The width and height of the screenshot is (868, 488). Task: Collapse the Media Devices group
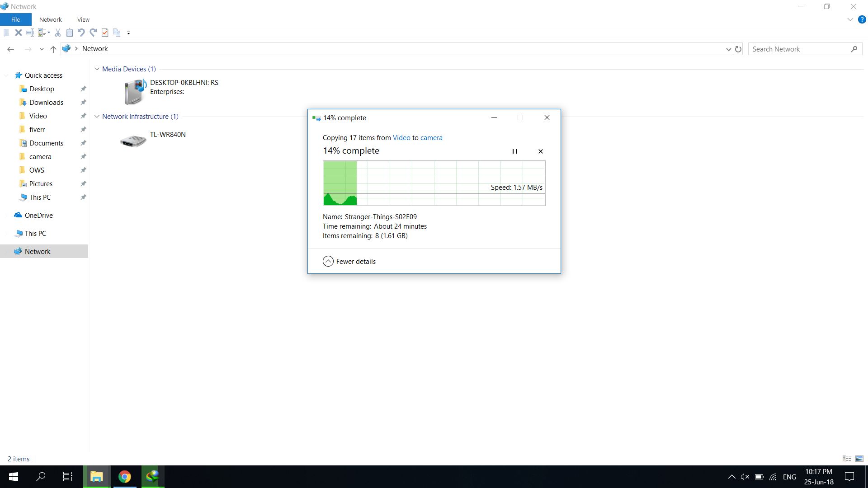click(97, 69)
